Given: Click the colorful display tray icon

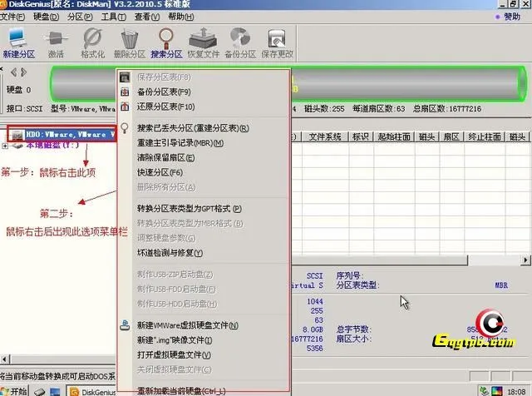Looking at the screenshot, I should point(497,391).
